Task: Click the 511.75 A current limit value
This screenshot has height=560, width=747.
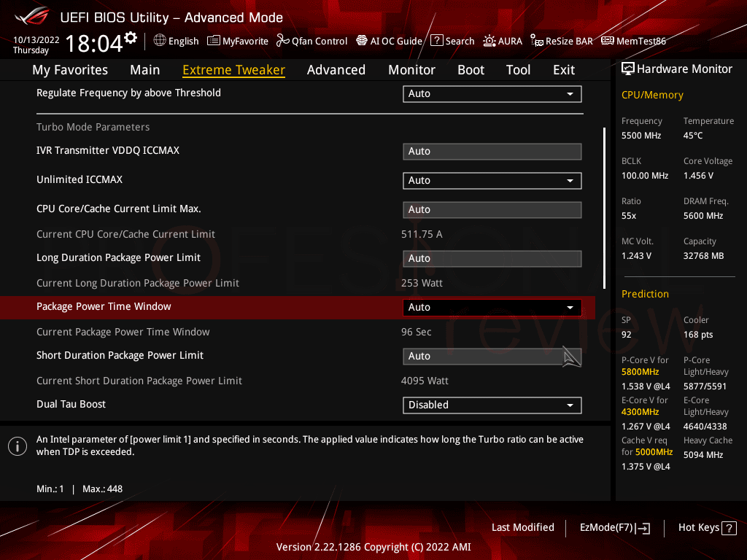Action: [422, 234]
